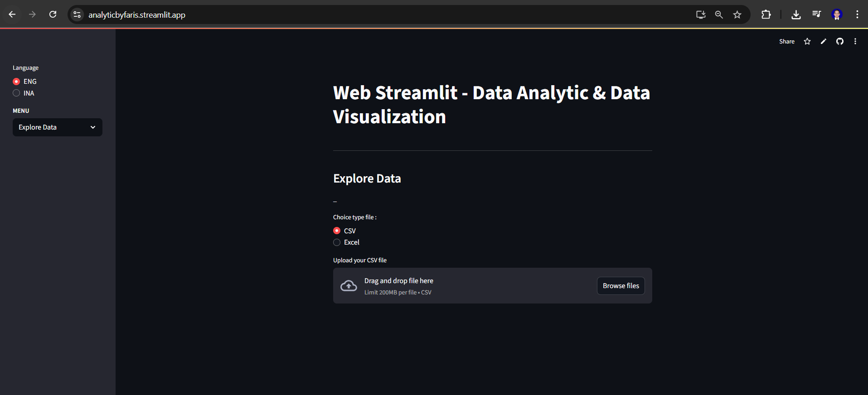Viewport: 868px width, 395px height.
Task: Install app icon in address bar
Action: [x=701, y=14]
